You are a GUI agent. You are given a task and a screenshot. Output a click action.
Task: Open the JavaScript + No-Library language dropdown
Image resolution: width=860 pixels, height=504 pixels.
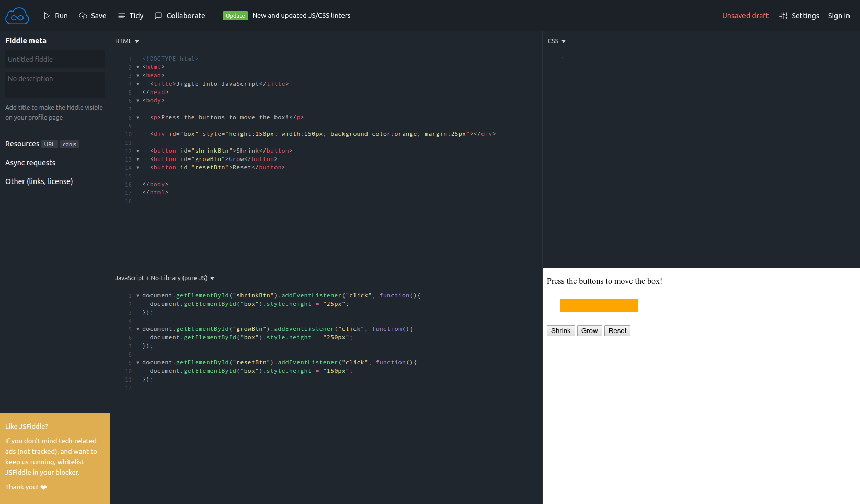click(x=164, y=278)
